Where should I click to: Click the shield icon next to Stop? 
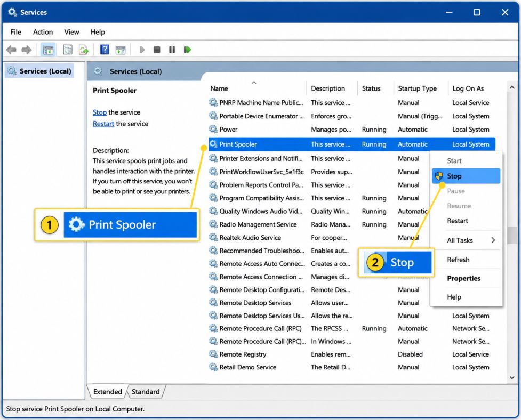(439, 176)
